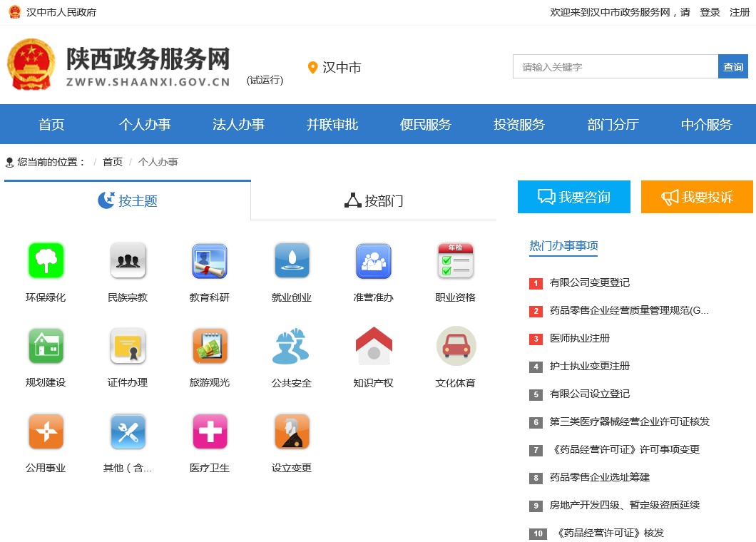Focus the 请输入关键字 search field
The image size is (756, 542).
click(x=615, y=67)
